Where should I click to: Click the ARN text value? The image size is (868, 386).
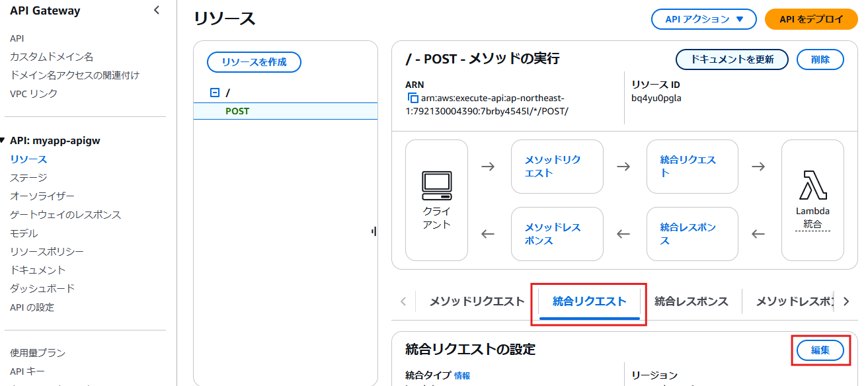coord(488,104)
